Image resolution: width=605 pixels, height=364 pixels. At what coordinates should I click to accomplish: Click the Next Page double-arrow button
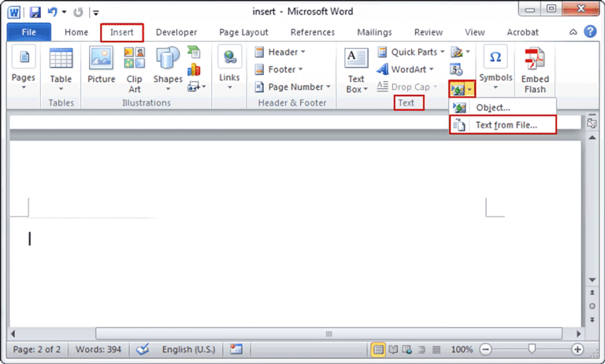pos(592,320)
